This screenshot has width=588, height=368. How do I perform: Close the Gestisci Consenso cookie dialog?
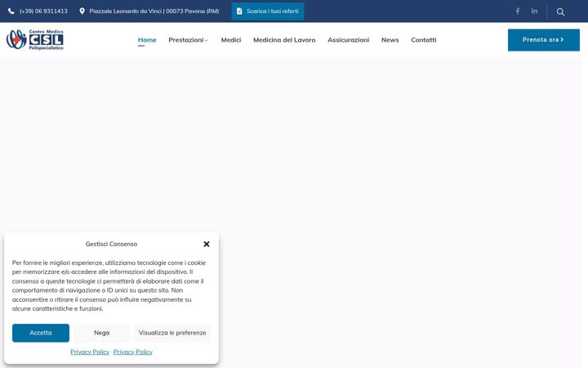pos(207,244)
